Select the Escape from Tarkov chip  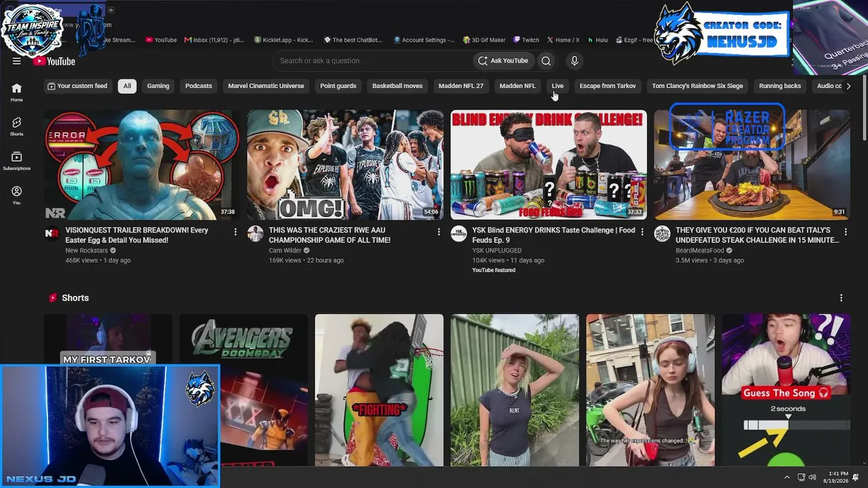[608, 86]
